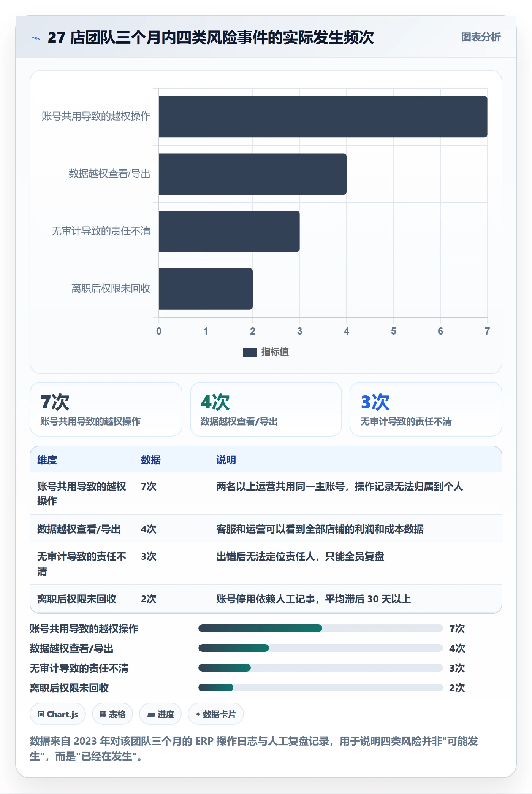Click the description about 两名以上运营共用同一主账号
This screenshot has height=794, width=532.
[x=340, y=486]
